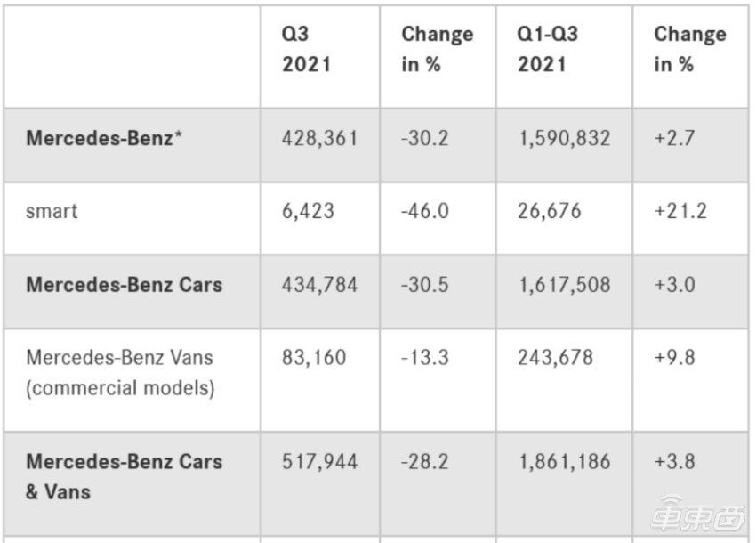Screen dimensions: 756x543
Task: Click the 1,617,508 cell
Action: click(565, 285)
